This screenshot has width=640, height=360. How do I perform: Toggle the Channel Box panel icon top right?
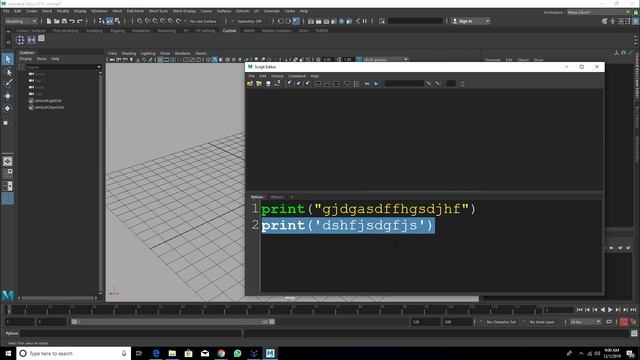coord(636,21)
